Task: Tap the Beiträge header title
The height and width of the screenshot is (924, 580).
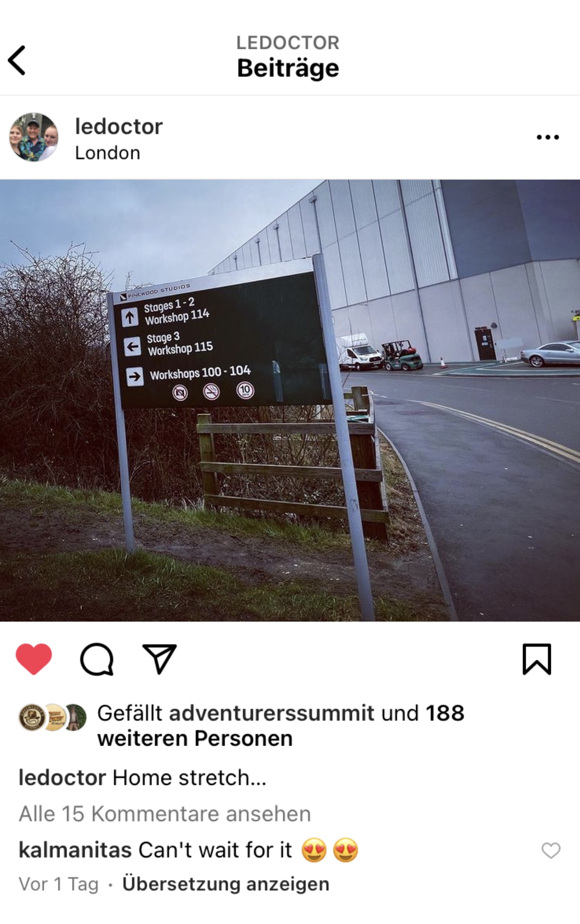Action: (288, 68)
